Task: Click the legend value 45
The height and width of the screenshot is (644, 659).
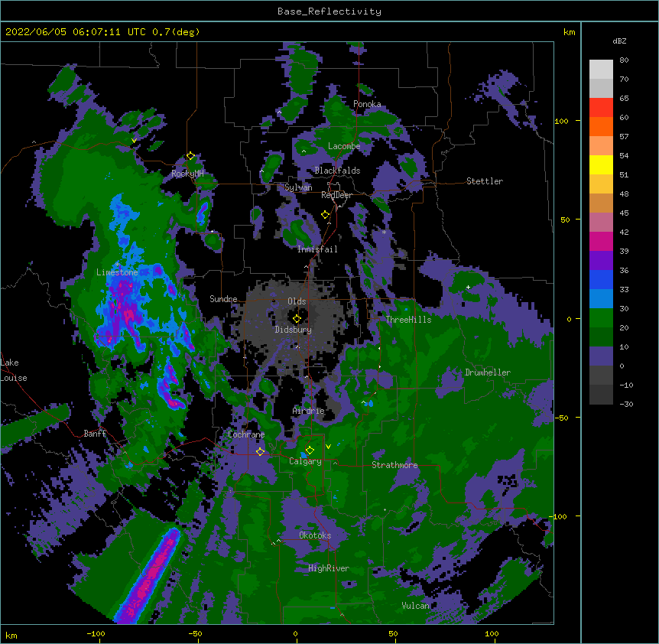Action: click(x=624, y=213)
